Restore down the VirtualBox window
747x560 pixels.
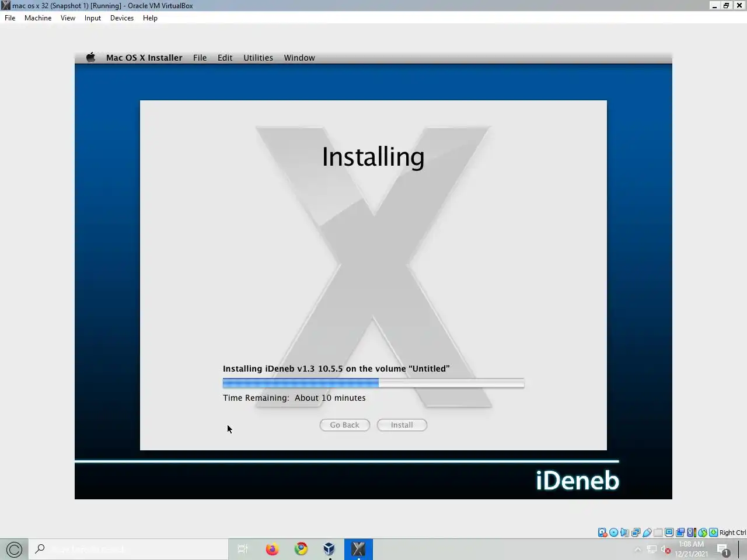tap(727, 5)
